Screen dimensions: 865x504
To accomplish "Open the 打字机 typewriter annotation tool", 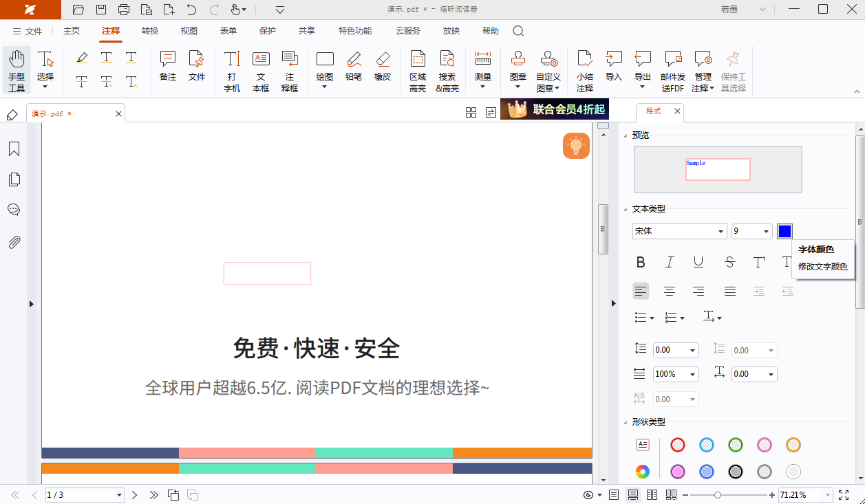I will tap(231, 69).
